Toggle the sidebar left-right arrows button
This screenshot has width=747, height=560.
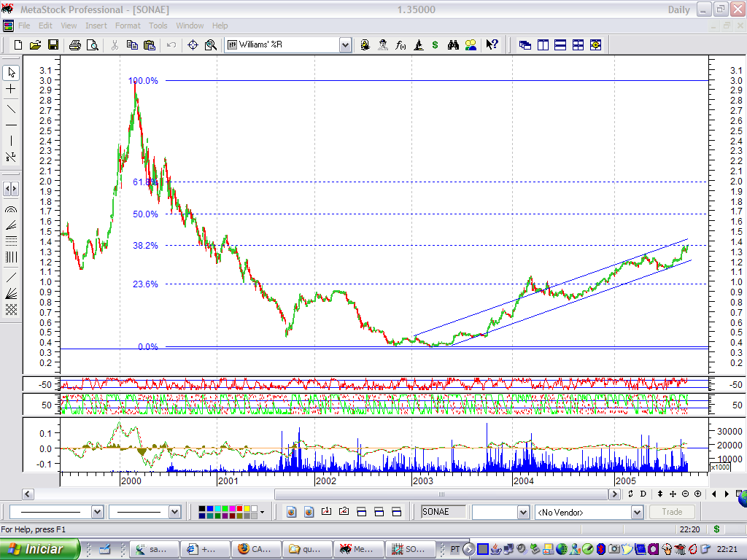[x=11, y=189]
